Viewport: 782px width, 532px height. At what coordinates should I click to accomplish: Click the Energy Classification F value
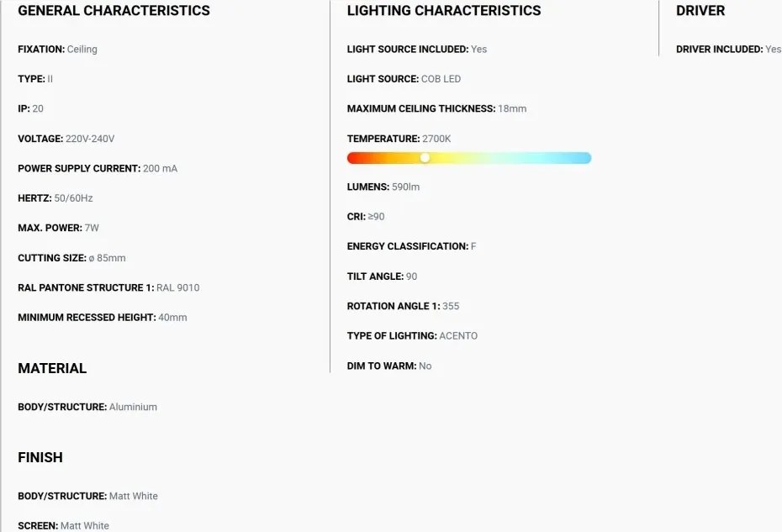473,246
